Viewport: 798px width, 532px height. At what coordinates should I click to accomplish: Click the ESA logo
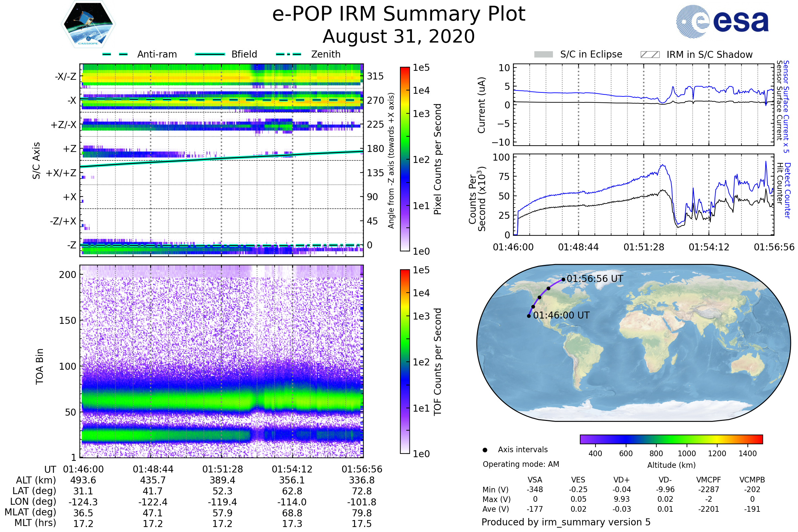[x=722, y=21]
